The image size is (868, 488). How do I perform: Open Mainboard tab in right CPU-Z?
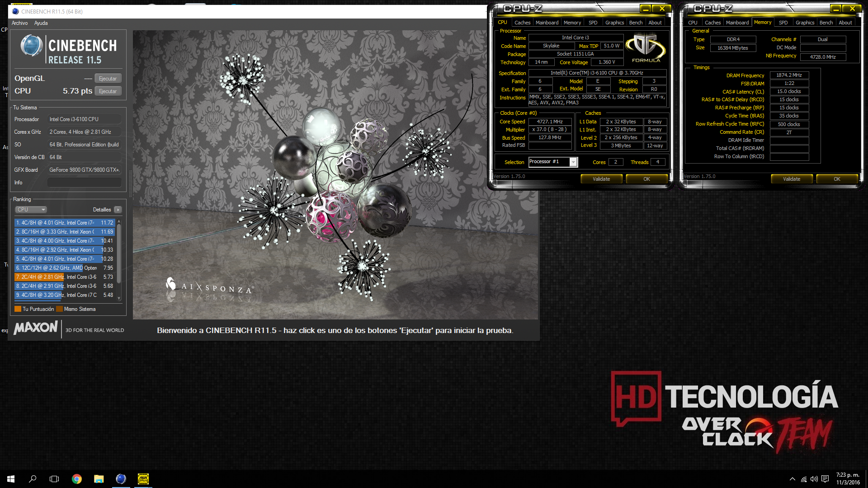(x=737, y=23)
